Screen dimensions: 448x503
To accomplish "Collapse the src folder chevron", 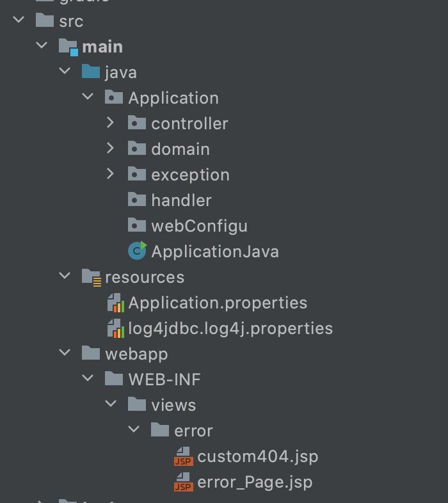I will (19, 20).
